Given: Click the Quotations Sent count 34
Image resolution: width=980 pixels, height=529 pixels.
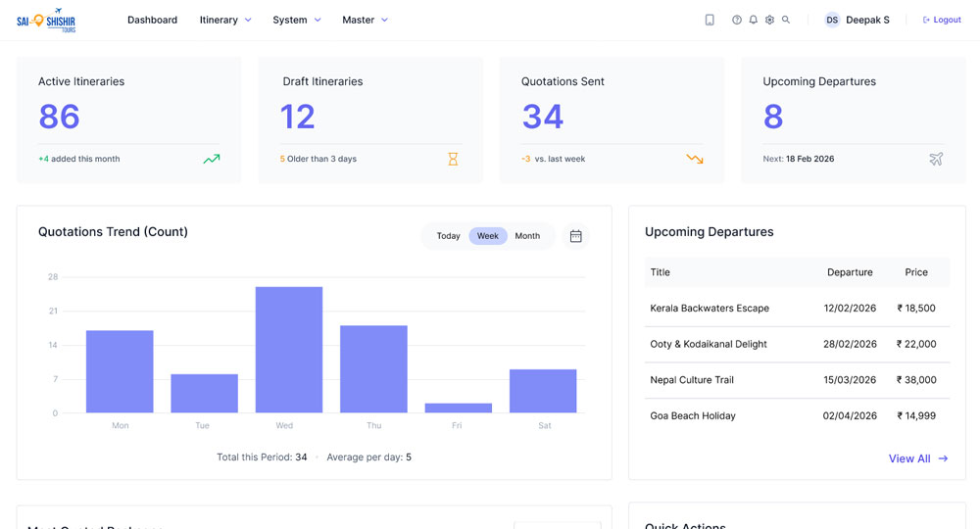Looking at the screenshot, I should 543,117.
